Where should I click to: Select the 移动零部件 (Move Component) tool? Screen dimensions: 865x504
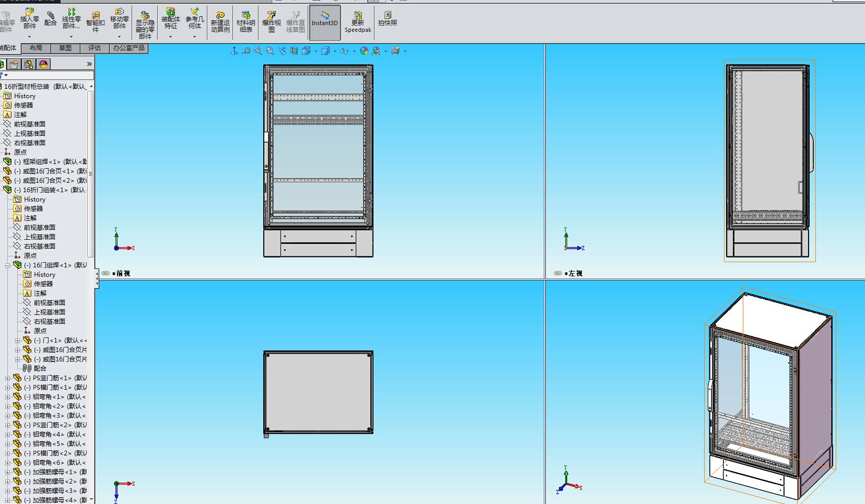(120, 19)
